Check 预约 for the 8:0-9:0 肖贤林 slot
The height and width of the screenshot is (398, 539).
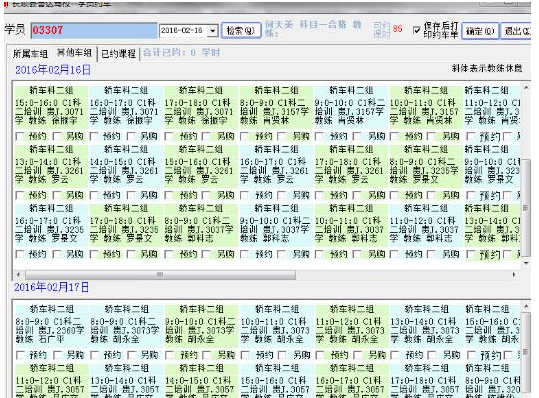click(244, 136)
